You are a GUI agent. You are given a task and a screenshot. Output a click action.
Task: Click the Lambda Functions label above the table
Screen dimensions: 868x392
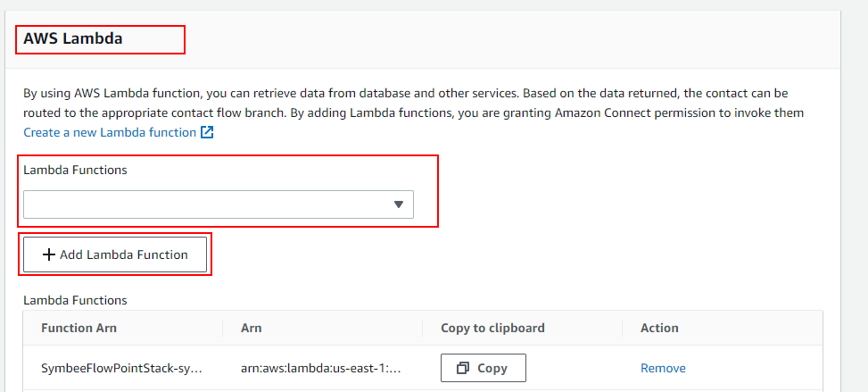pos(75,301)
